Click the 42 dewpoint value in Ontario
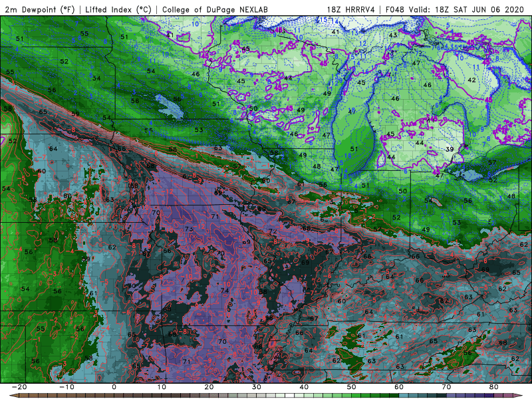The height and width of the screenshot is (399, 532). point(471,80)
